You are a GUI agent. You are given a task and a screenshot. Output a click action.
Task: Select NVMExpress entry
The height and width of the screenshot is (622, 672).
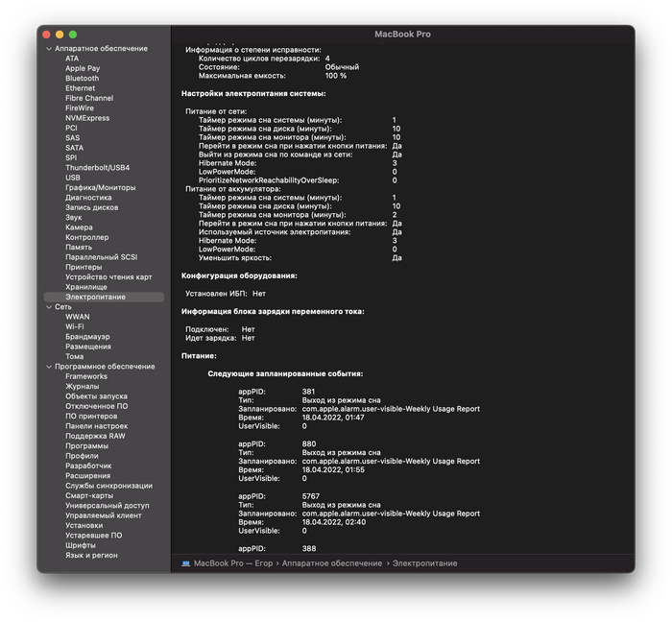[87, 118]
